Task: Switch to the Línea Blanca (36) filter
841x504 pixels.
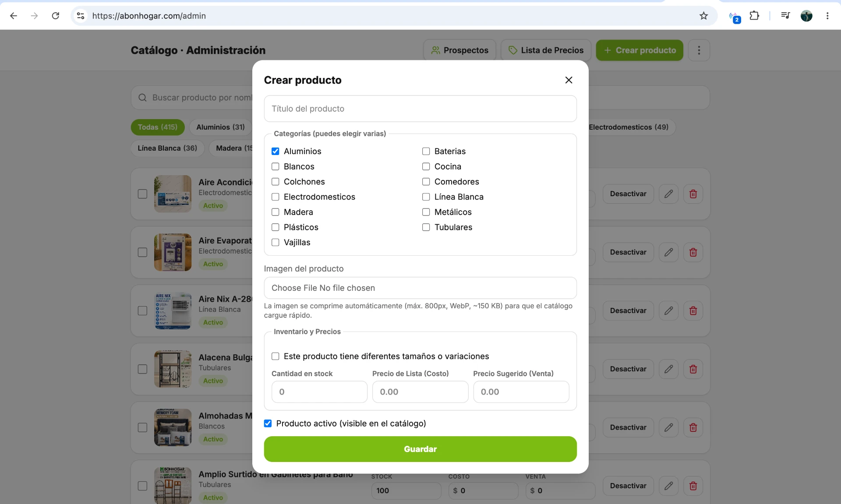Action: click(167, 148)
